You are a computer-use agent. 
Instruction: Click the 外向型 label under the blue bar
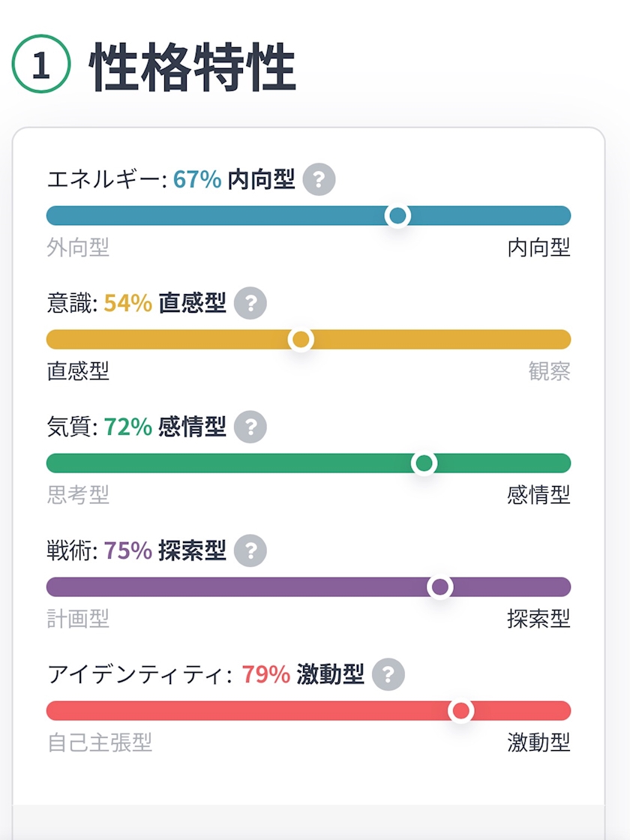(x=78, y=247)
